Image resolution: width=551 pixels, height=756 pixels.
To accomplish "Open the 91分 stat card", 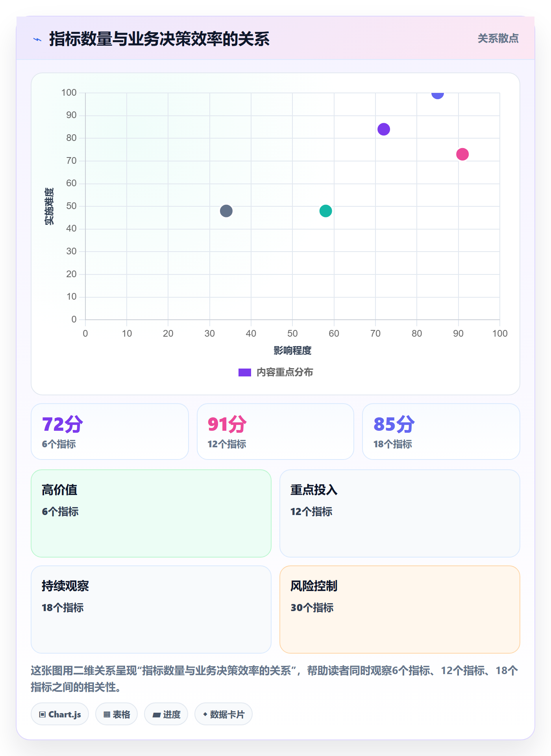I will tap(275, 432).
